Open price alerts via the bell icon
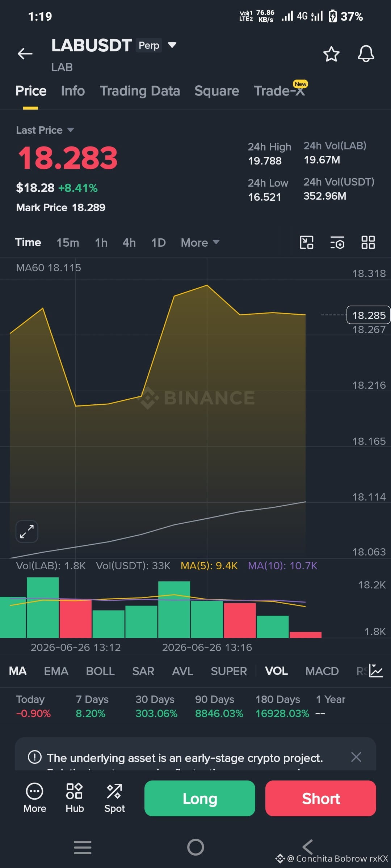The width and height of the screenshot is (391, 868). (x=366, y=54)
